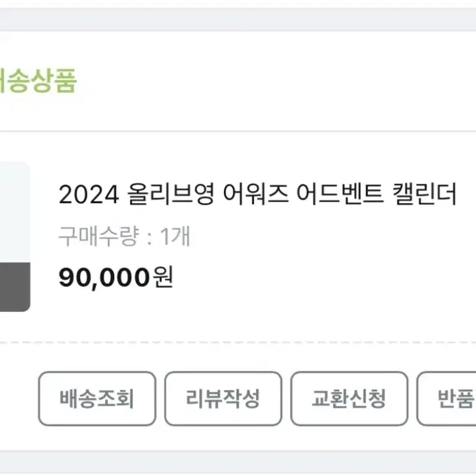Click the 원 currency symbol after the price
476x476 pixels.
[x=163, y=277]
